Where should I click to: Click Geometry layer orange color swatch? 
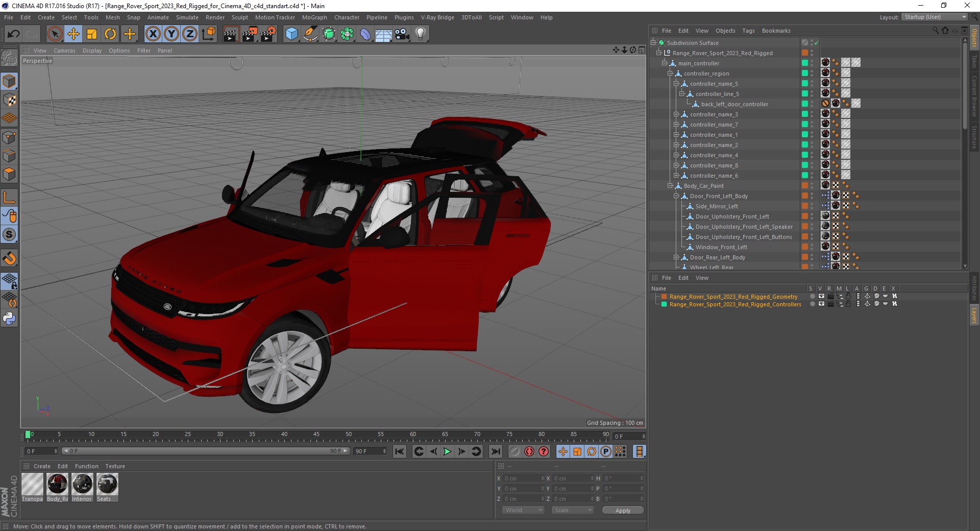(664, 296)
